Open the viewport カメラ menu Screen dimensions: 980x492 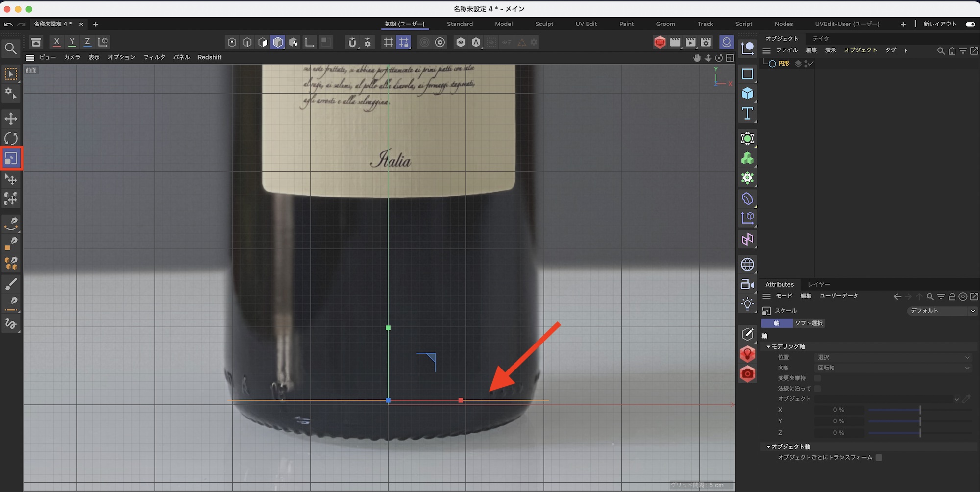72,57
